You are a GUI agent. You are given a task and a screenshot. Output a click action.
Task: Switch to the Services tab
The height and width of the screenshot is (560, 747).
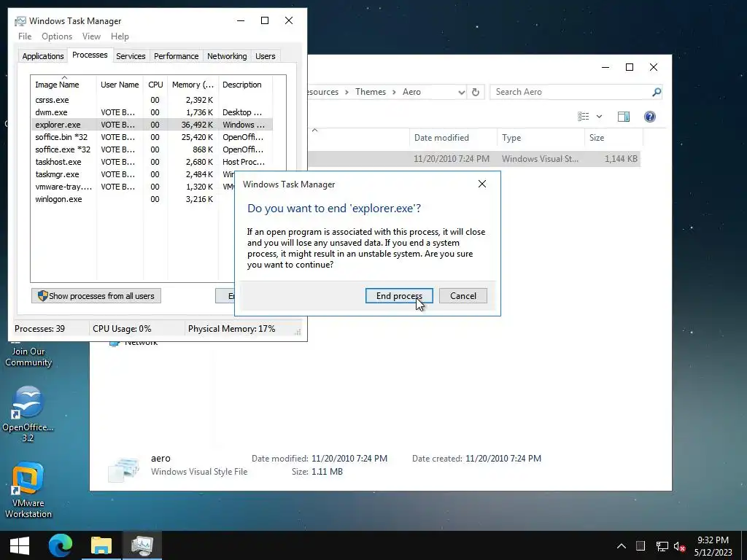point(131,56)
